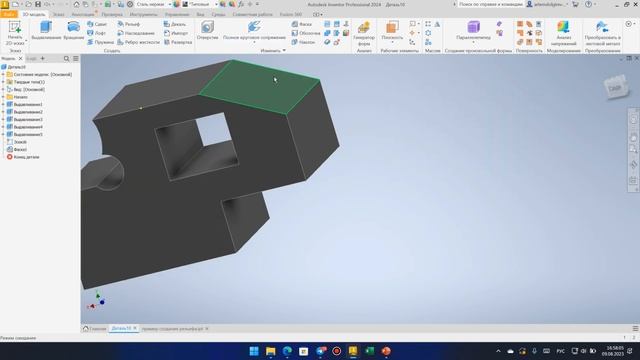Open the Fusion 360 tab

coord(291,14)
